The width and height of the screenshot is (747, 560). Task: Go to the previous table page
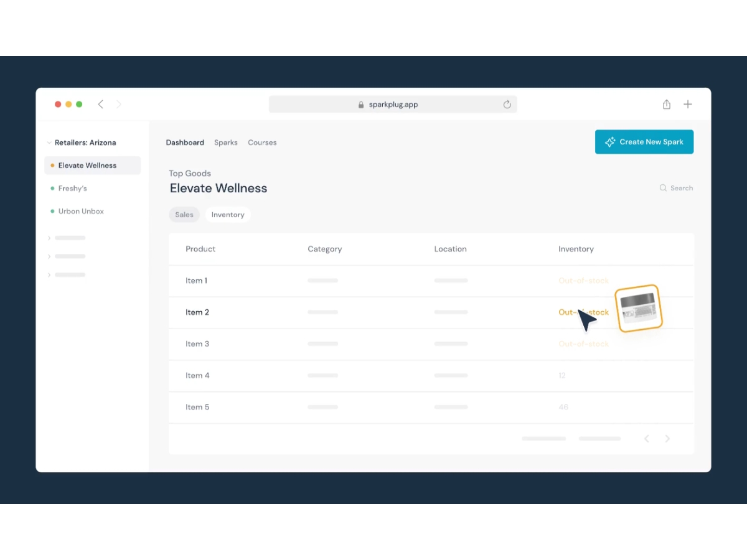click(647, 439)
